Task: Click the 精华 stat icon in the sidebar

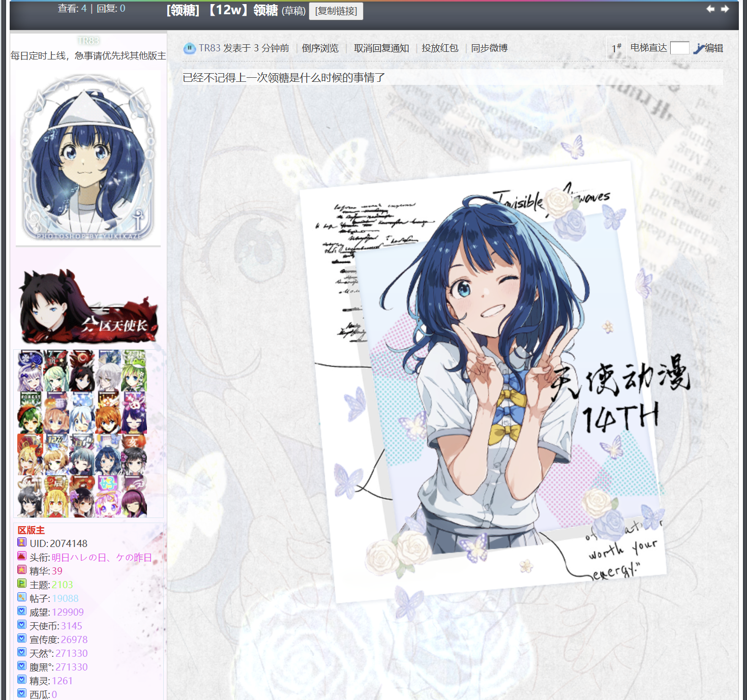Action: 22,570
